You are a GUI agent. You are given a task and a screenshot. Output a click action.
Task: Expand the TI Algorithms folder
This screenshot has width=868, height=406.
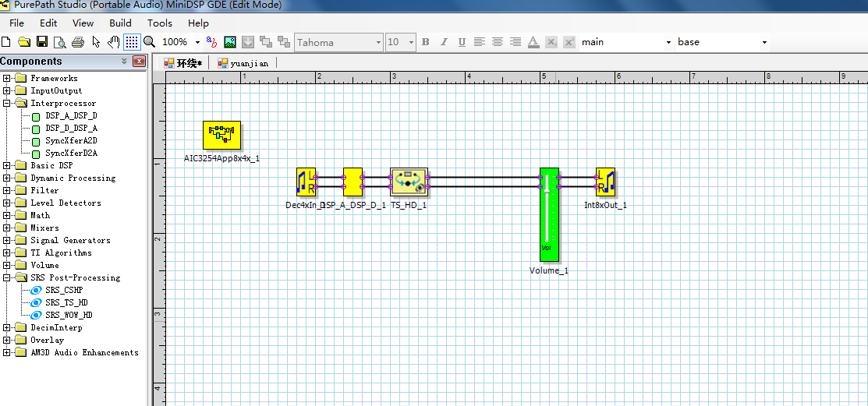tap(7, 252)
